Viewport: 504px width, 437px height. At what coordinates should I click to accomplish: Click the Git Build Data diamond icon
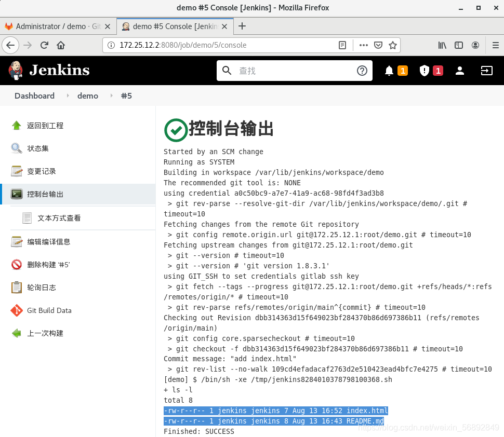click(x=17, y=310)
